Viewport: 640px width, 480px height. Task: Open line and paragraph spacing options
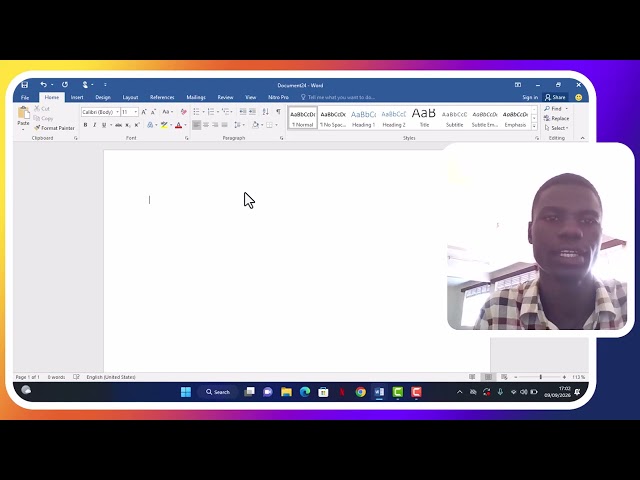pos(238,125)
